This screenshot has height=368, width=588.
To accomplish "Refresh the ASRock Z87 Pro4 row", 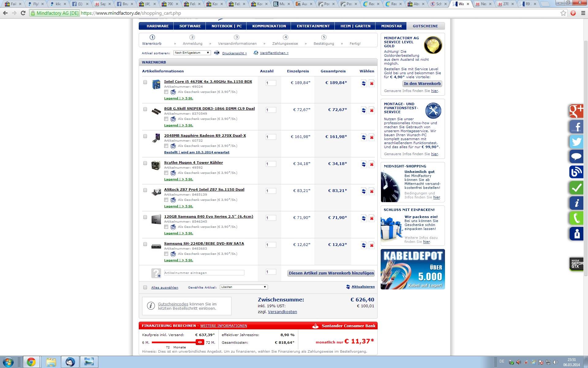I will [x=364, y=191].
